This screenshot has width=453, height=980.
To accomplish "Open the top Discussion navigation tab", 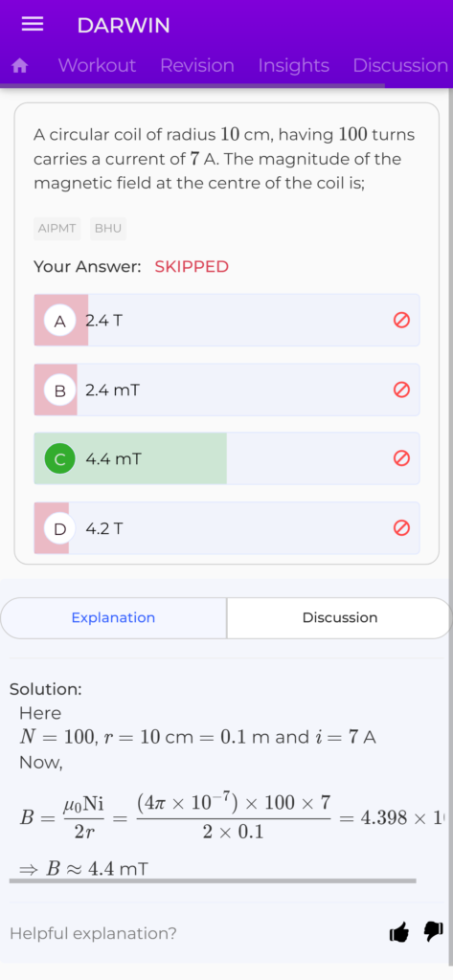I will 400,66.
